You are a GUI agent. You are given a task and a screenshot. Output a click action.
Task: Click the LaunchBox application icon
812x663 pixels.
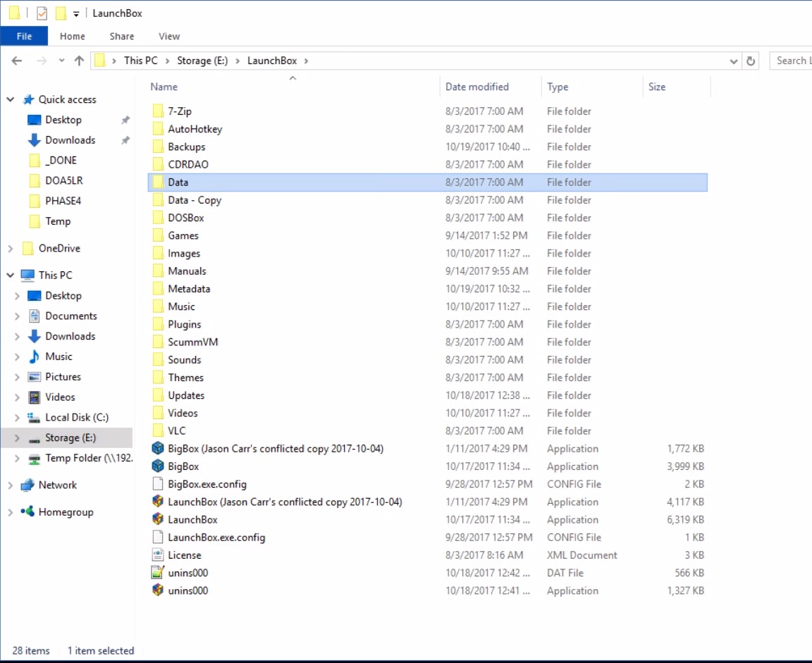[x=158, y=519]
